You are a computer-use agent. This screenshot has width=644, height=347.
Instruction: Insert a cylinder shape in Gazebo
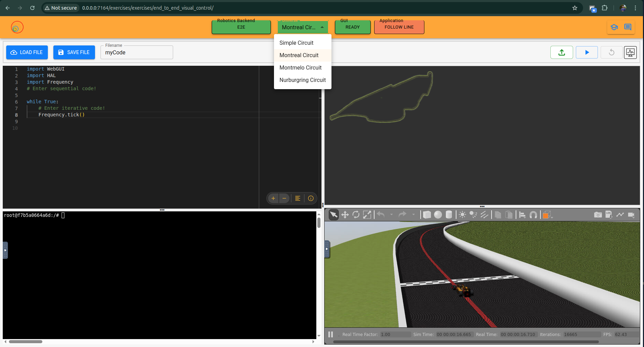pyautogui.click(x=449, y=215)
